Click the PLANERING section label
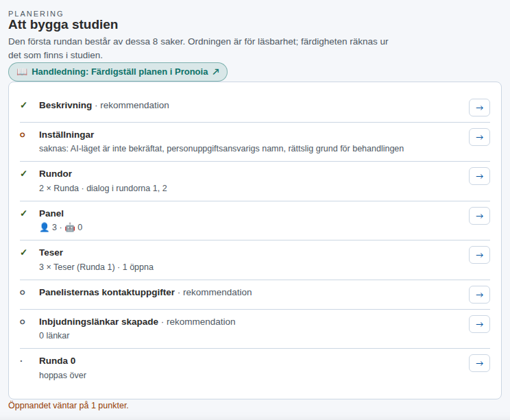The height and width of the screenshot is (420, 510). tap(36, 14)
